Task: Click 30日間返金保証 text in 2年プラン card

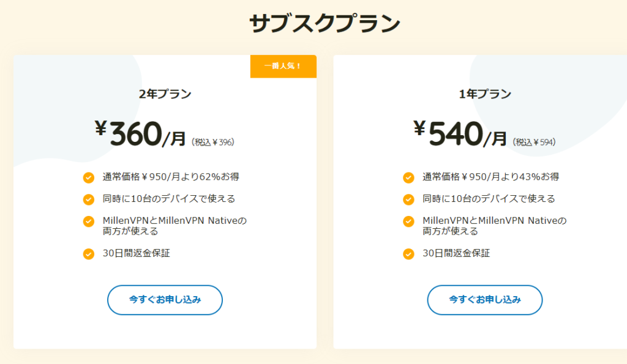Action: click(136, 253)
